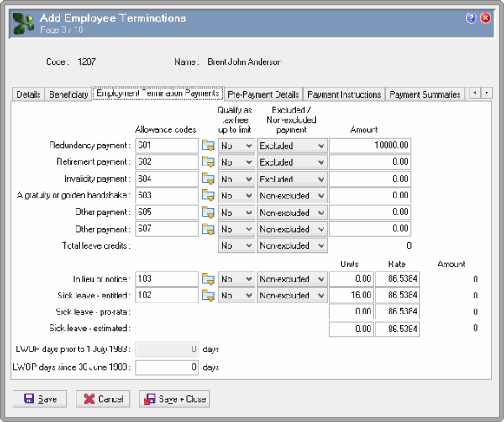The width and height of the screenshot is (504, 422).
Task: Open Non-excluded dropdown for In lieu of notice
Action: [291, 279]
